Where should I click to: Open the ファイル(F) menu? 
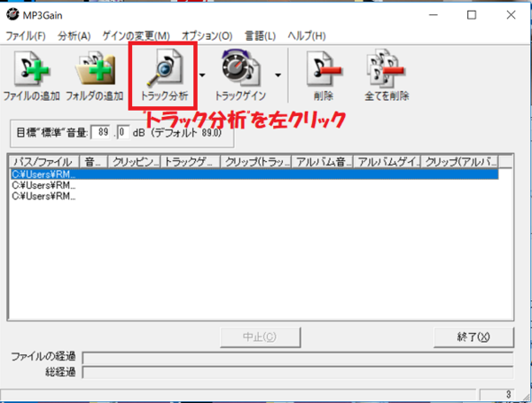click(26, 36)
